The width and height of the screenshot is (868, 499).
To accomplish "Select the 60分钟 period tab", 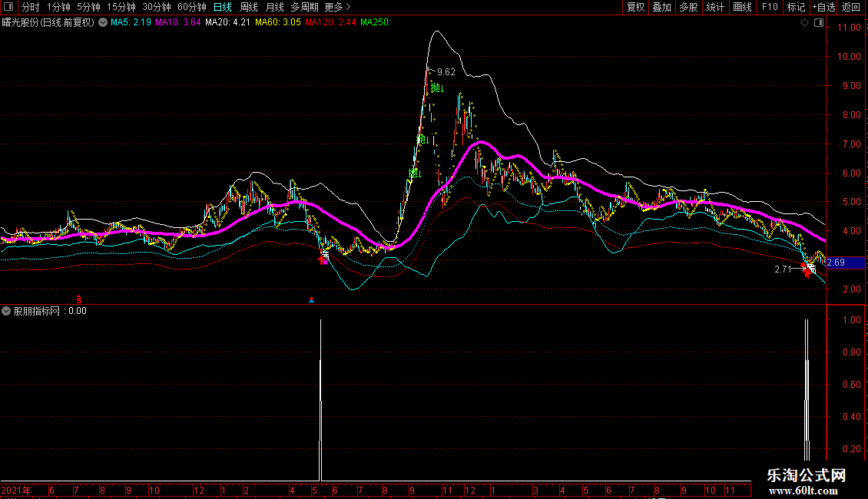I will click(x=192, y=7).
